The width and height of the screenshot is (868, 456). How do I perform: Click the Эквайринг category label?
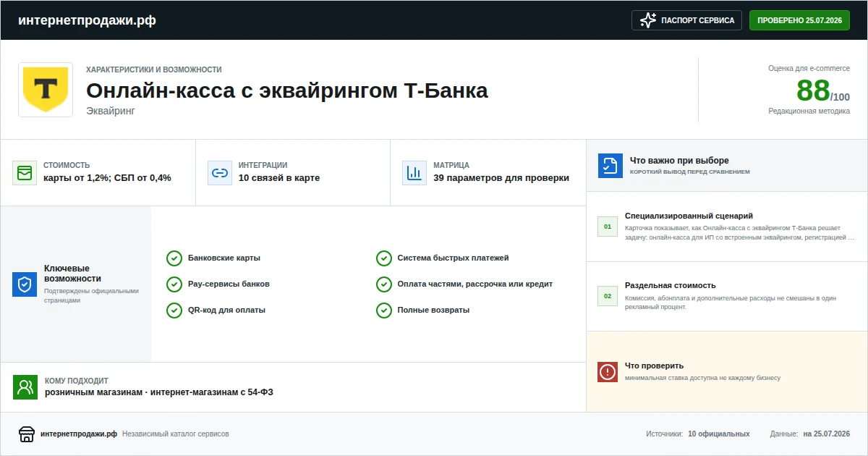[111, 111]
